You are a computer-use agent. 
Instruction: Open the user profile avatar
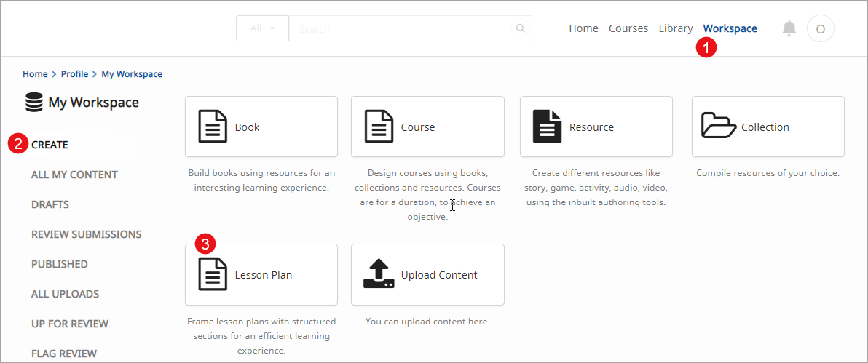(821, 29)
